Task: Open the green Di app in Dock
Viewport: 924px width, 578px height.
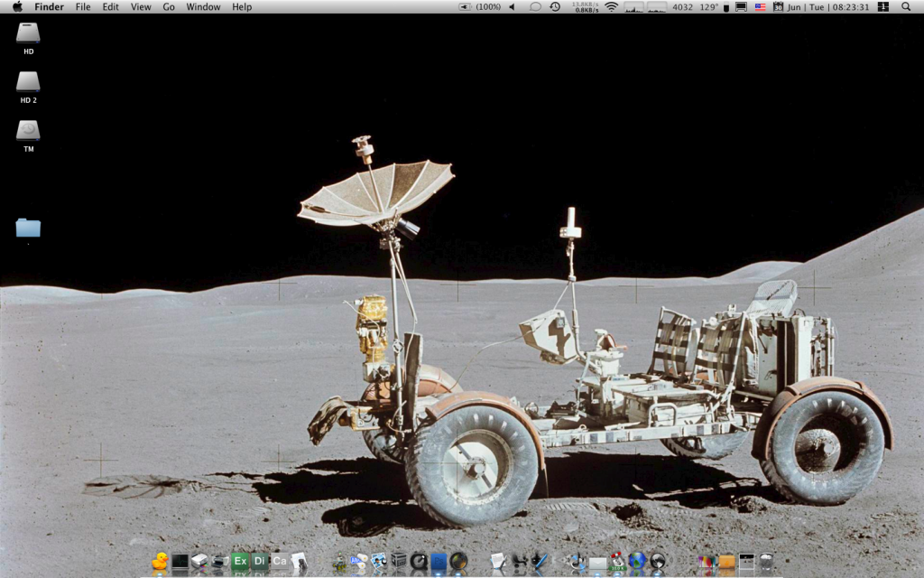Action: point(260,561)
